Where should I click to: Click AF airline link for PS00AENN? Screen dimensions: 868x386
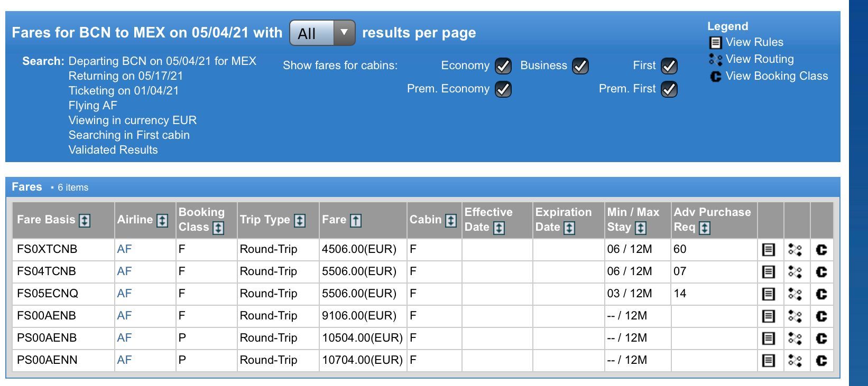tap(124, 360)
